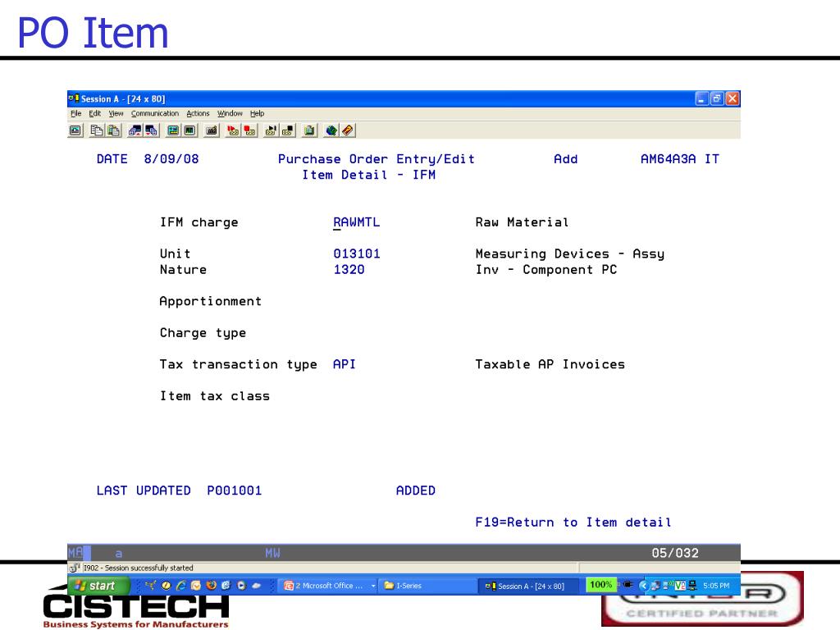Click the Paste toolbar icon

[113, 130]
